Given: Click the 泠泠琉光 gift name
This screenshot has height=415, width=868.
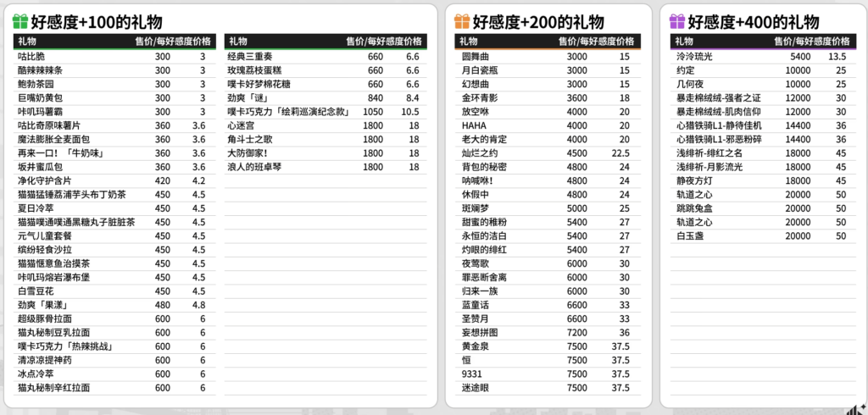Looking at the screenshot, I should click(694, 57).
